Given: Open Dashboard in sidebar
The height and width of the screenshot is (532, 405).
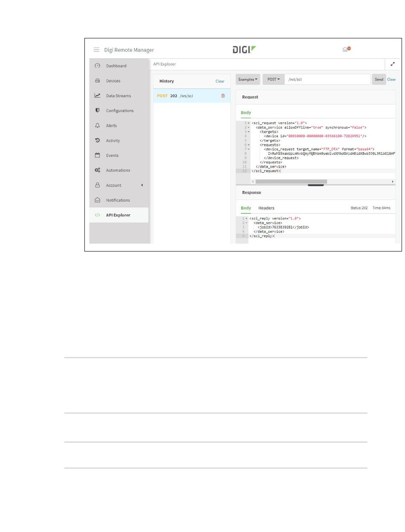Looking at the screenshot, I should coord(119,66).
